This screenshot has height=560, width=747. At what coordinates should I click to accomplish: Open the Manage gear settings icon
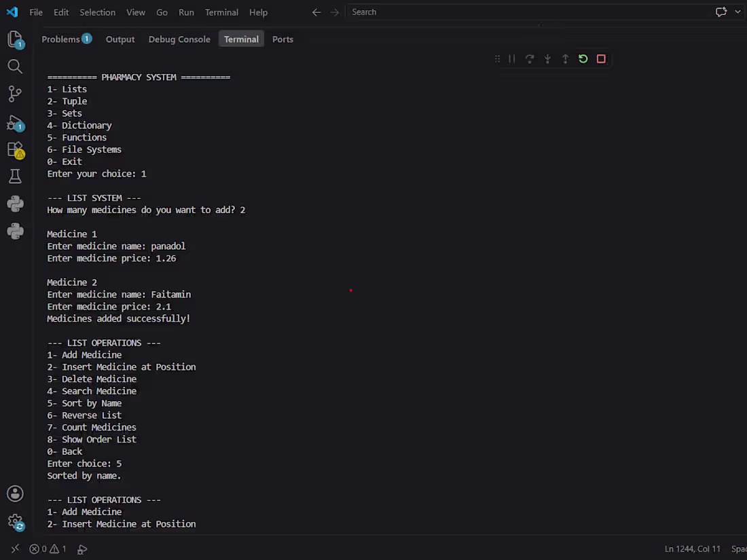15,521
